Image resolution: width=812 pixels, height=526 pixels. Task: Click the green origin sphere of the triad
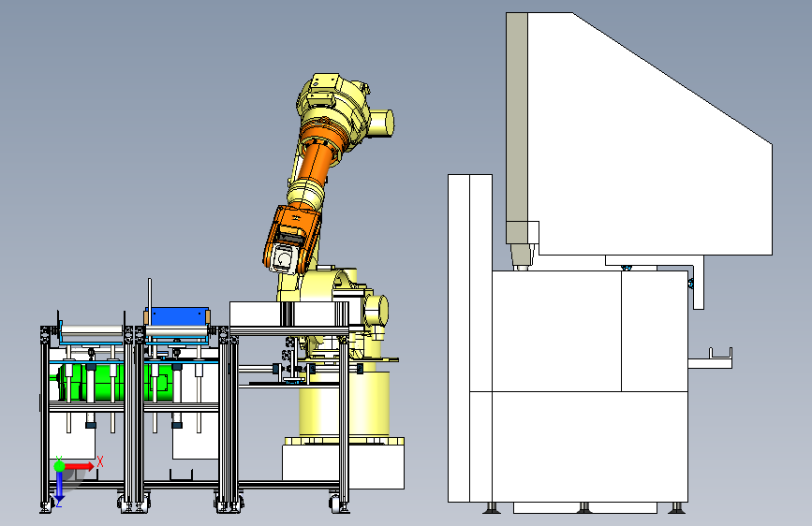pos(59,466)
